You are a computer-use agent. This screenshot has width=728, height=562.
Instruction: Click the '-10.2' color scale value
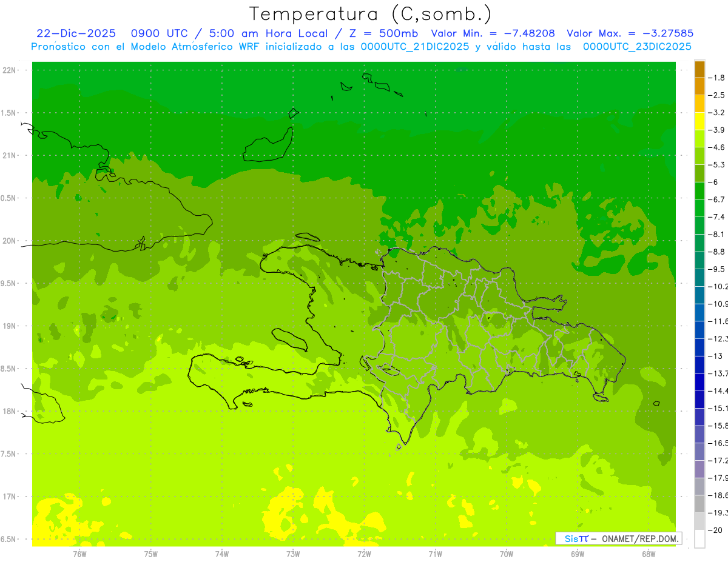click(x=718, y=287)
